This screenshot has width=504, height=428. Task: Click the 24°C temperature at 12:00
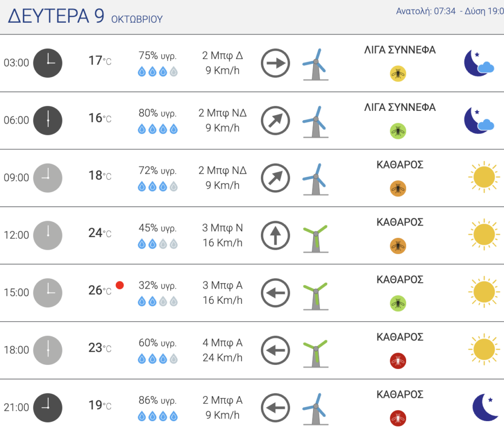coord(100,233)
